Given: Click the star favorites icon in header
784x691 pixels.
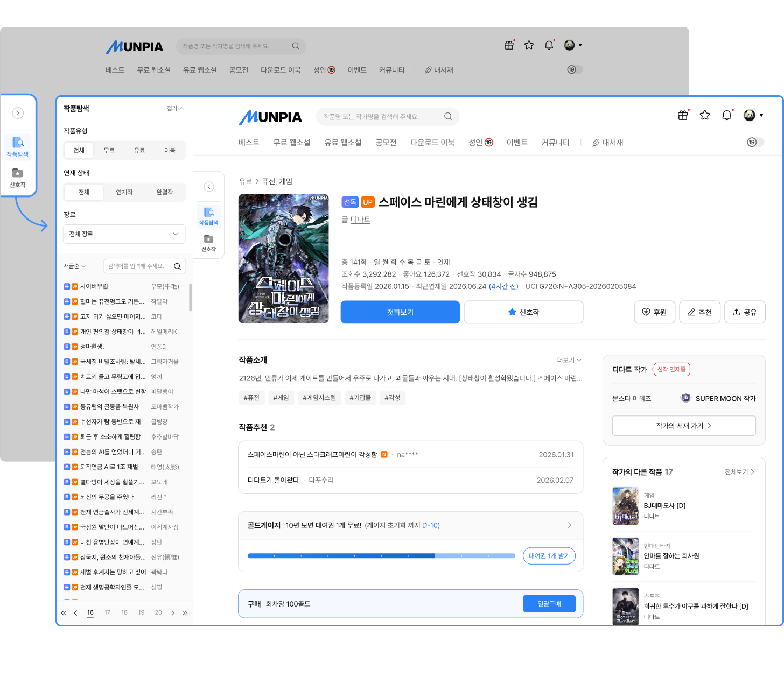Looking at the screenshot, I should point(705,115).
